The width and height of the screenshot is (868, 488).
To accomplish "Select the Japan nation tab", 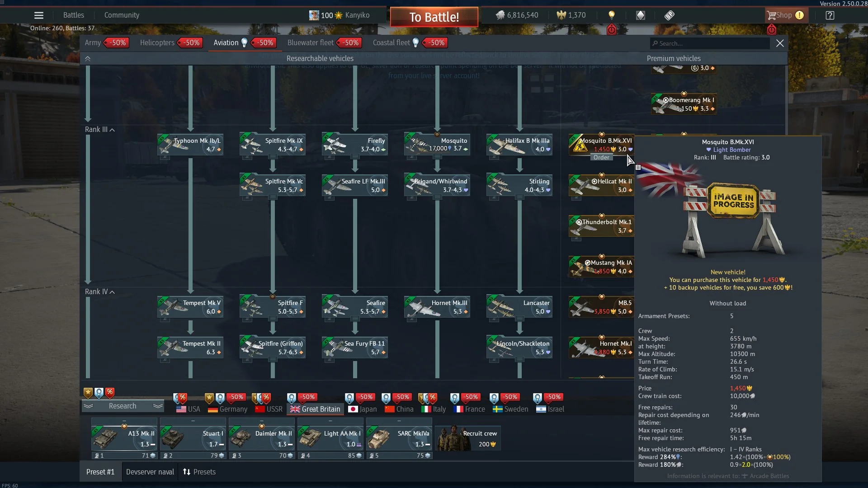I will pyautogui.click(x=363, y=409).
